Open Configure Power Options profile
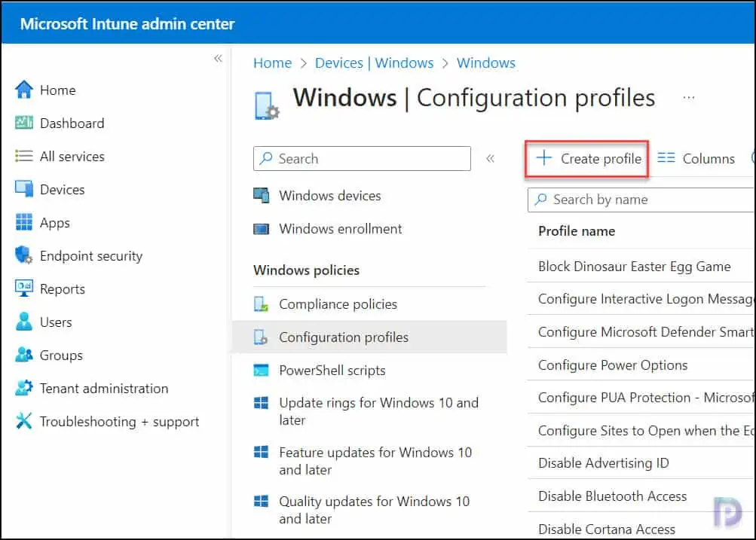The image size is (756, 540). point(613,365)
